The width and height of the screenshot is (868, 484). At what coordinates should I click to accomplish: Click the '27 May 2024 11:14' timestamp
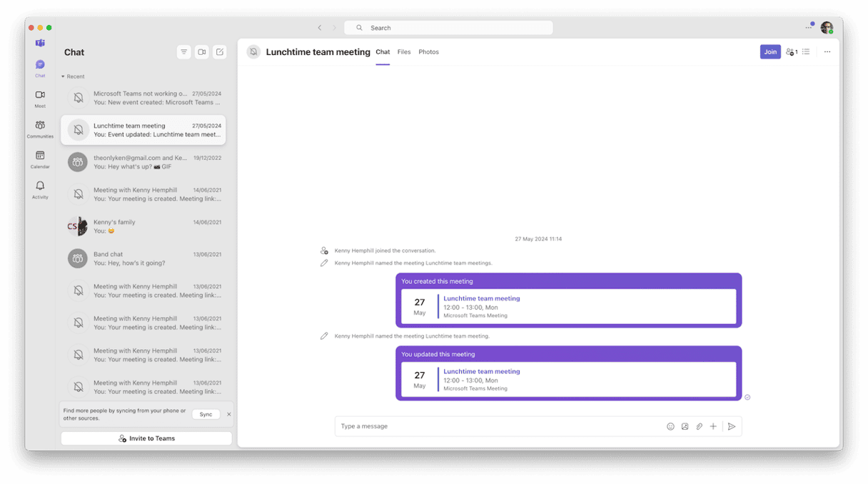click(x=538, y=239)
